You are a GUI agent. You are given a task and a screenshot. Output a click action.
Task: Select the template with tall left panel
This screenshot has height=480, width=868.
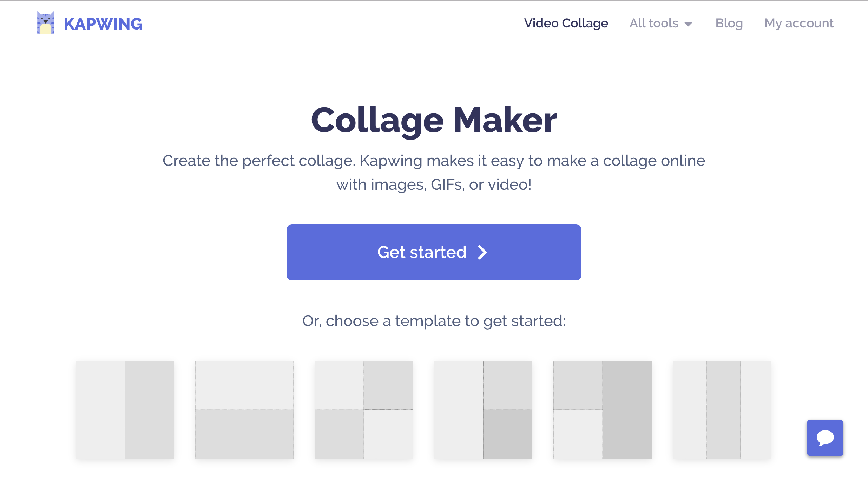click(x=483, y=410)
